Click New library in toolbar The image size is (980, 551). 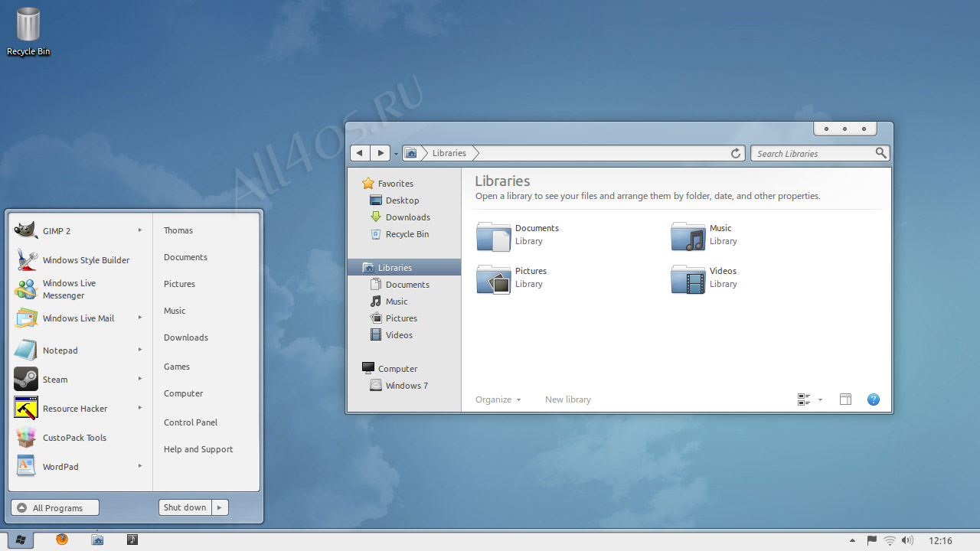click(x=568, y=399)
